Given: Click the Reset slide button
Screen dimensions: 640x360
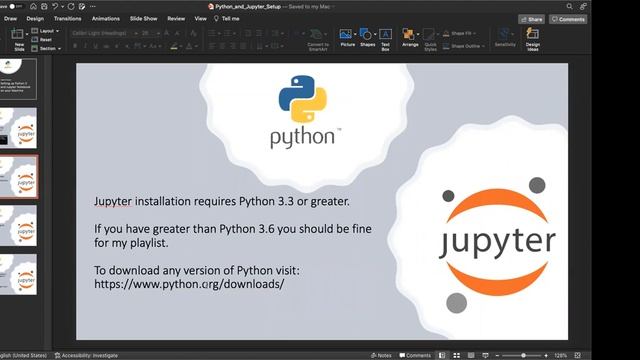Looking at the screenshot, I should (42, 40).
